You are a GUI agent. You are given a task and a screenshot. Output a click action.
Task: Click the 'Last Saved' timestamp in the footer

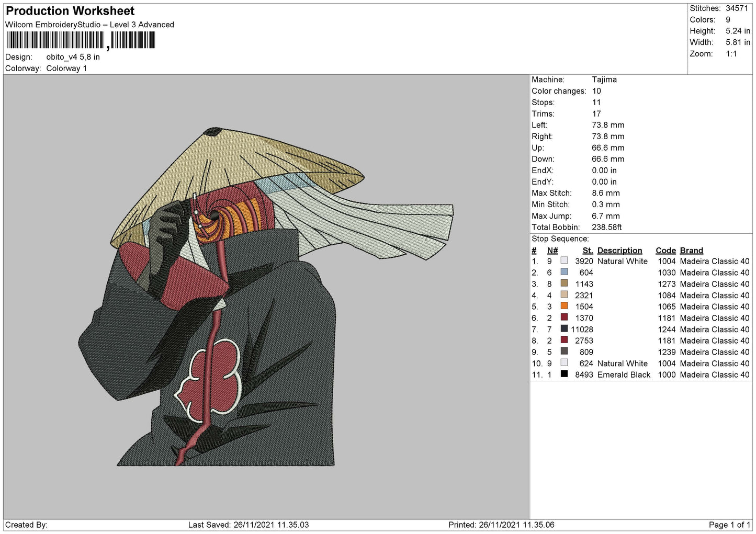(249, 525)
